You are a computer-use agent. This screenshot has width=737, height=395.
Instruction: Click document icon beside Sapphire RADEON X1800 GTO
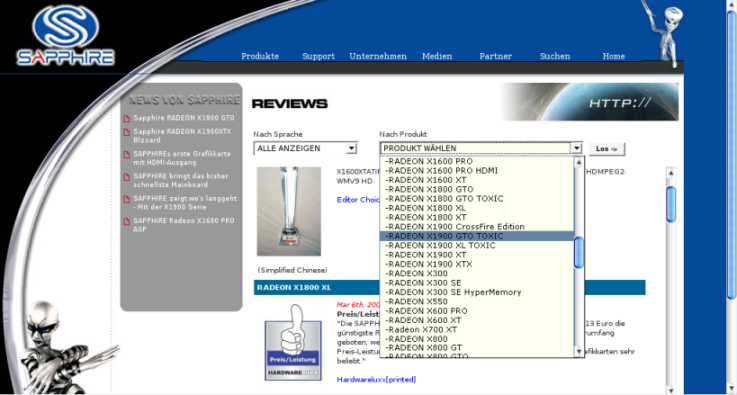(x=126, y=118)
